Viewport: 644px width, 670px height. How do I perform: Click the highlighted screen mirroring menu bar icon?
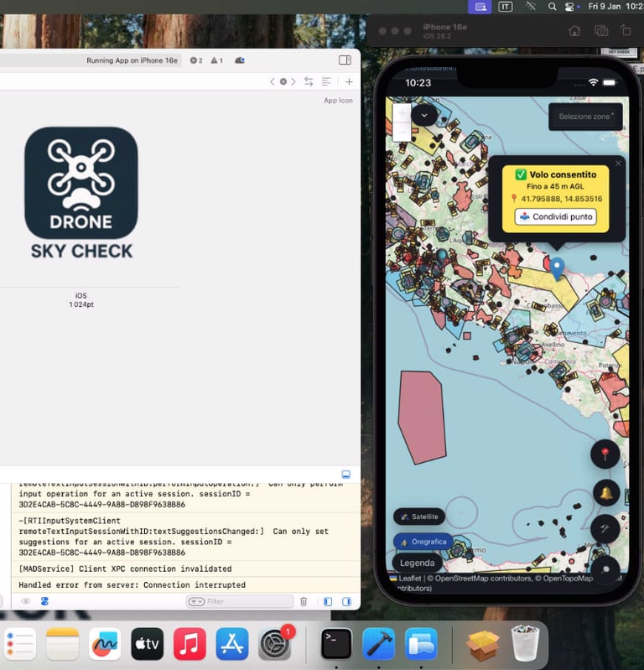click(480, 7)
